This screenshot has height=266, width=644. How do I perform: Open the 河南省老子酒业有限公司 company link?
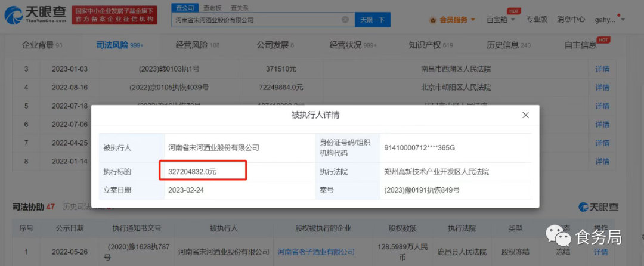[x=316, y=252]
